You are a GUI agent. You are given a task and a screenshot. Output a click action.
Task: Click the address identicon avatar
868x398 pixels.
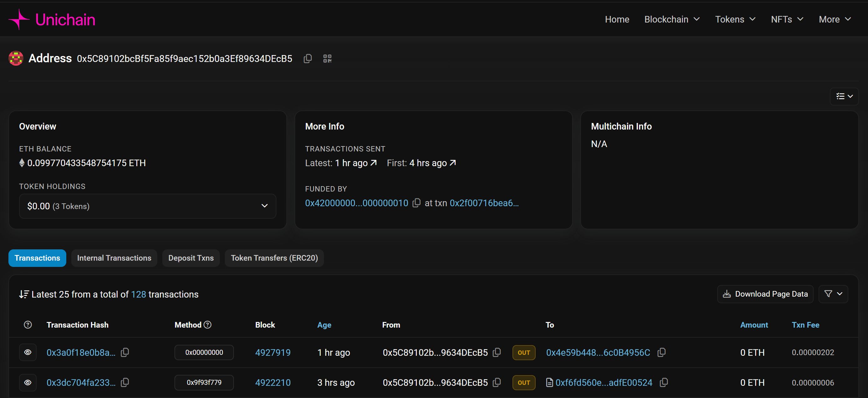[x=16, y=58]
